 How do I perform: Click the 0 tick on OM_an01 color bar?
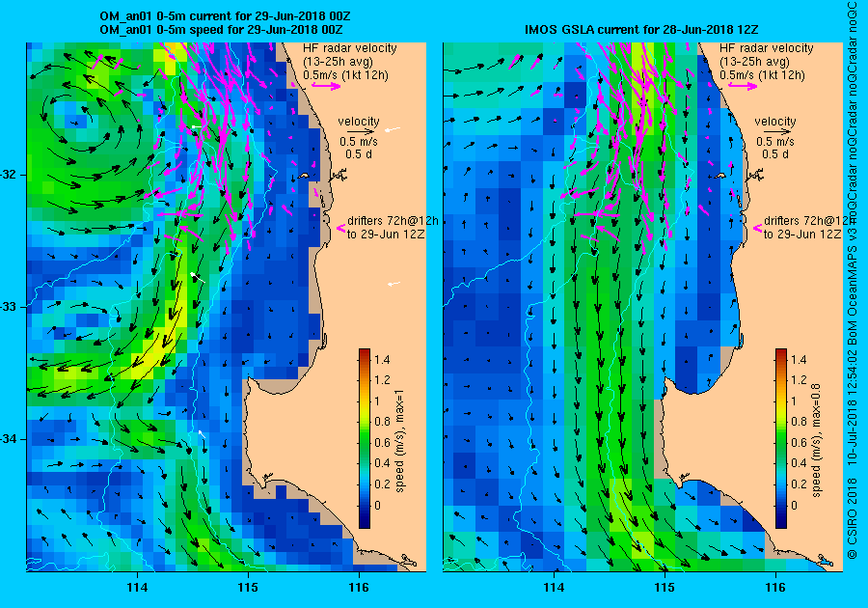(377, 505)
